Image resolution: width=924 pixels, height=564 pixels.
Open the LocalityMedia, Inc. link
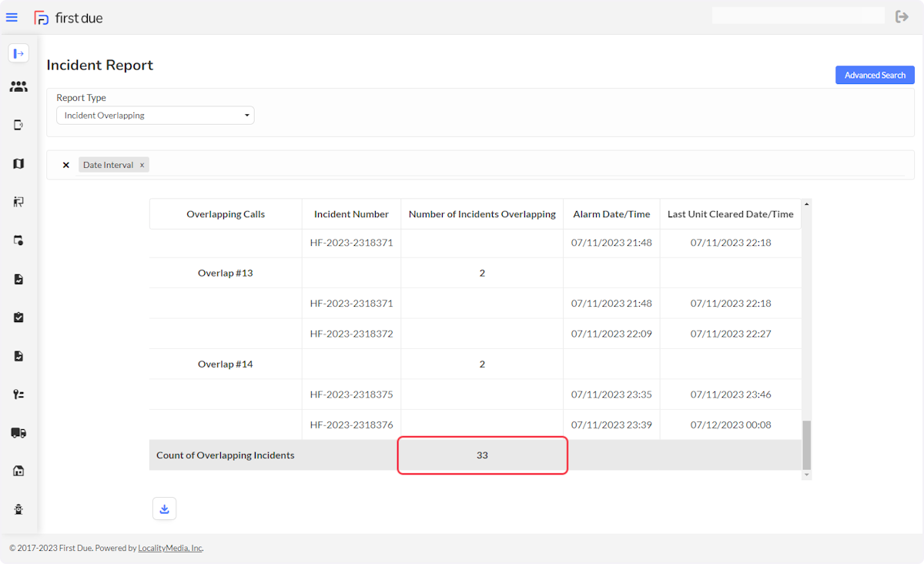[x=170, y=549]
